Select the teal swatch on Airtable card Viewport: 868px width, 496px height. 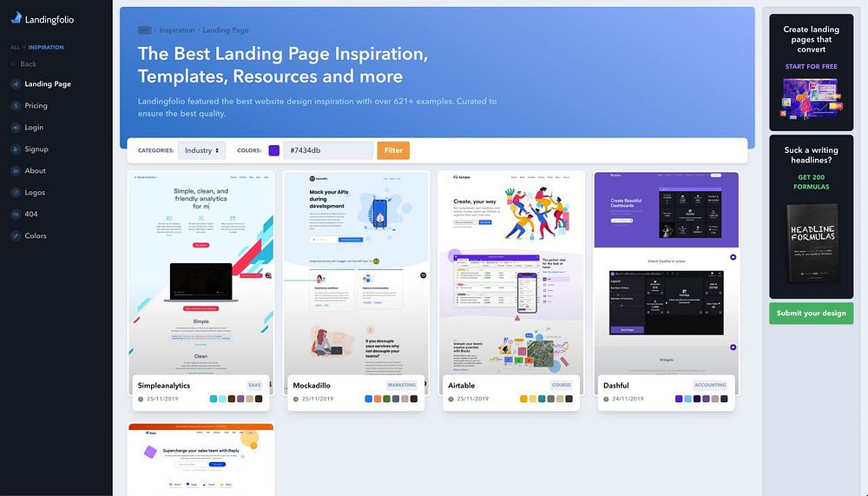pos(542,399)
